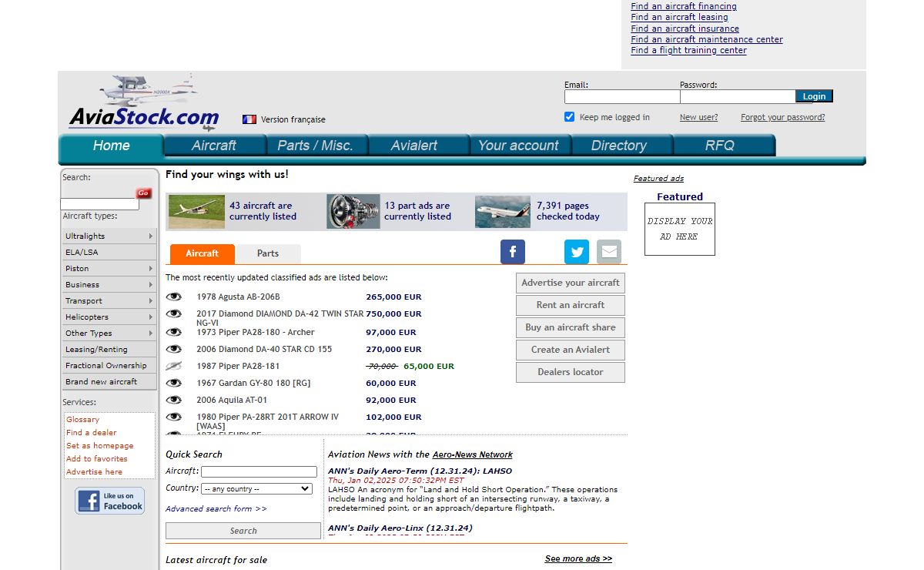Open Advanced search form link
The height and width of the screenshot is (570, 924).
click(216, 509)
